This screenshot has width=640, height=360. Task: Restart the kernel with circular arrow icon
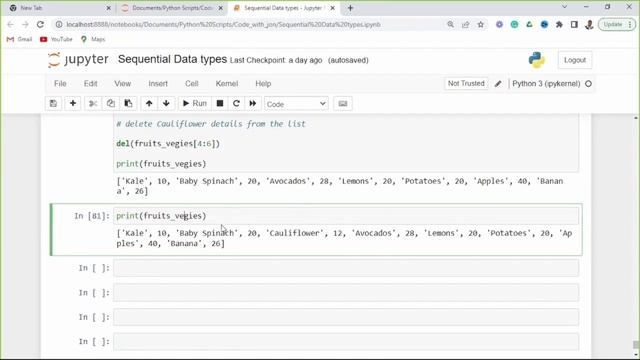(x=236, y=104)
